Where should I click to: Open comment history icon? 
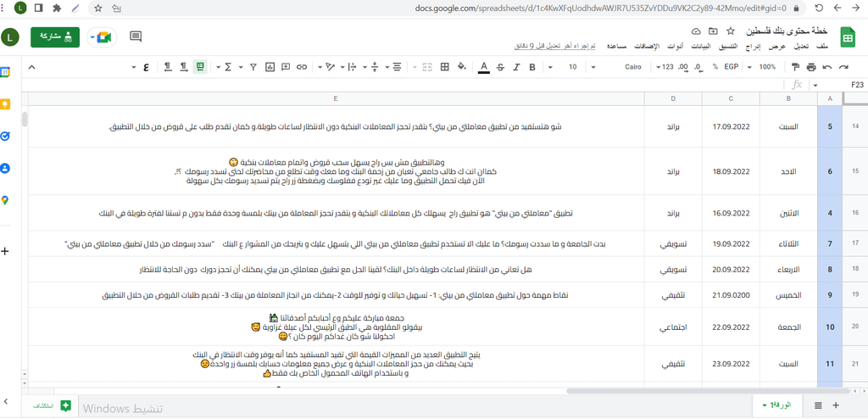pyautogui.click(x=136, y=36)
